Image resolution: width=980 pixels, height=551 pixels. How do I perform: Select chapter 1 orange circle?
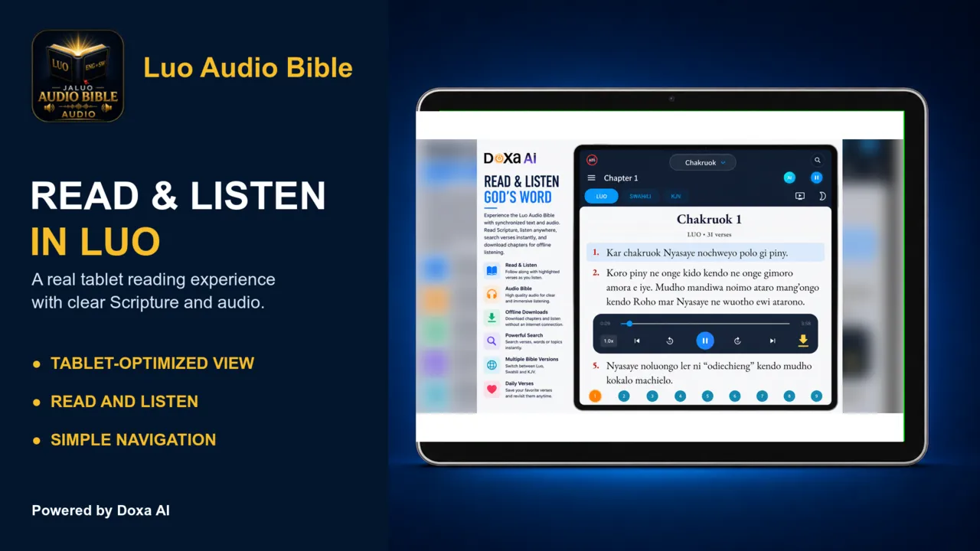(596, 396)
